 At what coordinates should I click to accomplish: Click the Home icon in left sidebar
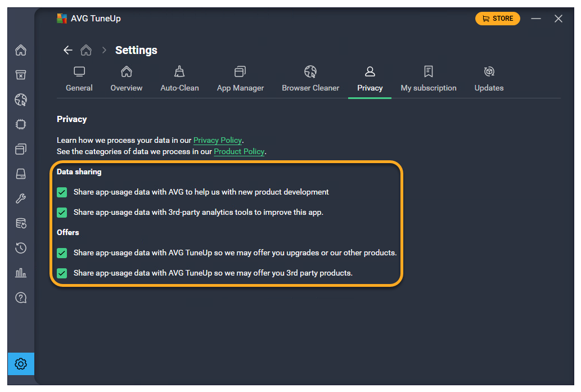[x=21, y=51]
